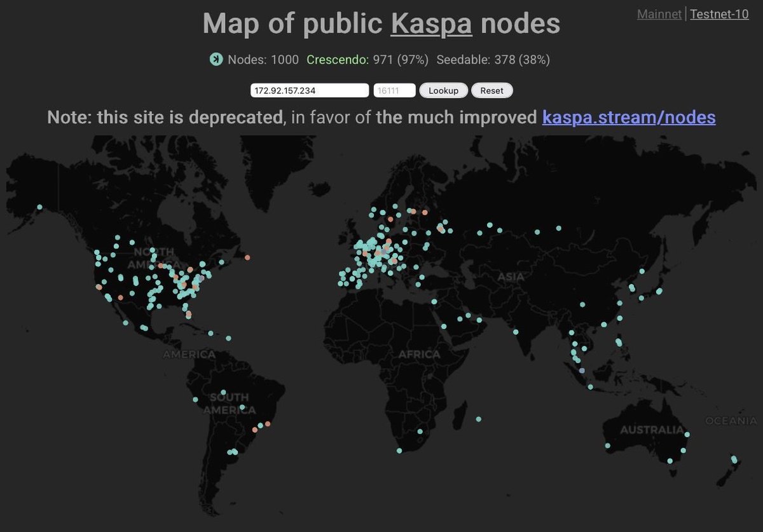The image size is (763, 532).
Task: Switch to the Testnet-10 network link
Action: pyautogui.click(x=720, y=14)
